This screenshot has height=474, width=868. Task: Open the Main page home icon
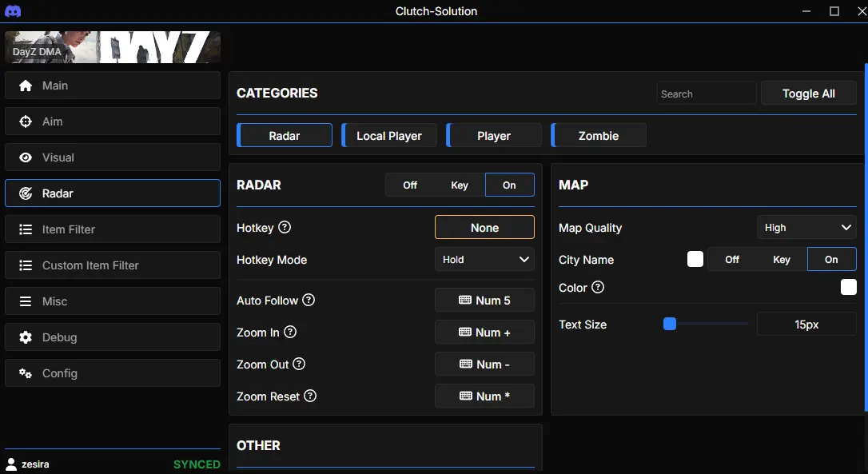tap(26, 86)
